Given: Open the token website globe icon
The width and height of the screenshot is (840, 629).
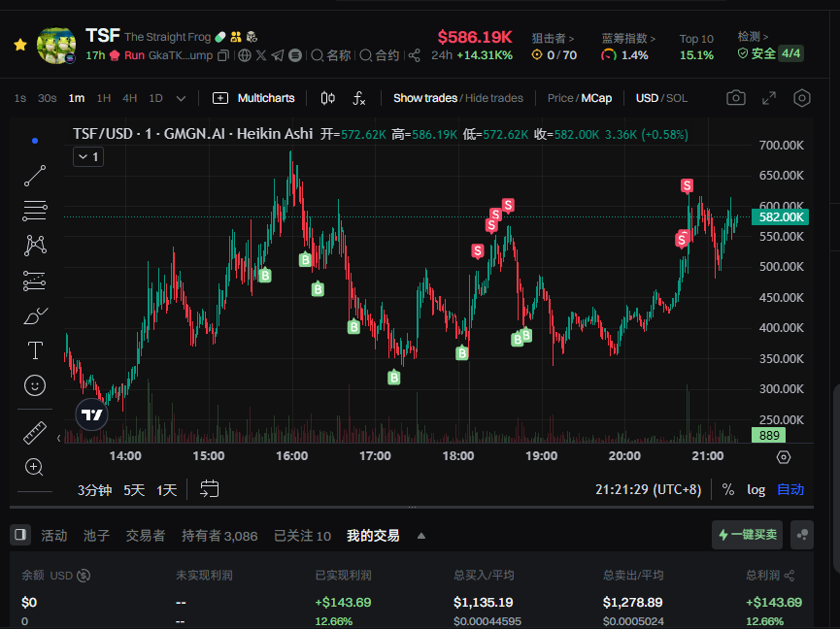Looking at the screenshot, I should point(245,55).
